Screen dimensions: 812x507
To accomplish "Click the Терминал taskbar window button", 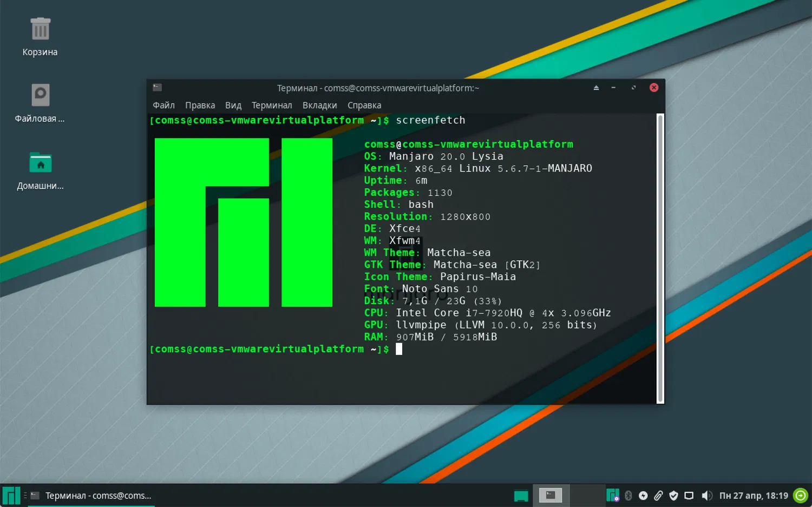I will (91, 496).
